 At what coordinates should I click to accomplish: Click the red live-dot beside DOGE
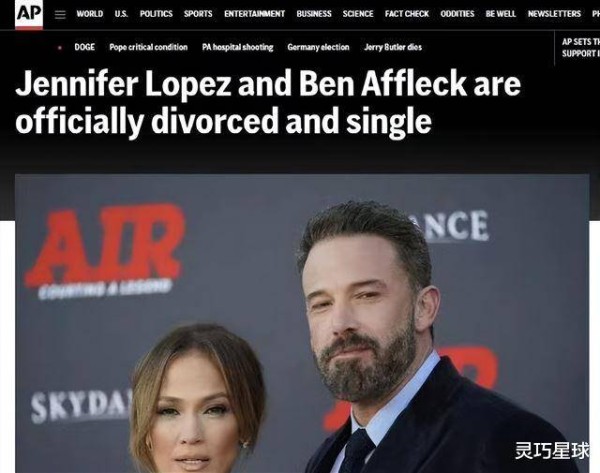pos(60,48)
